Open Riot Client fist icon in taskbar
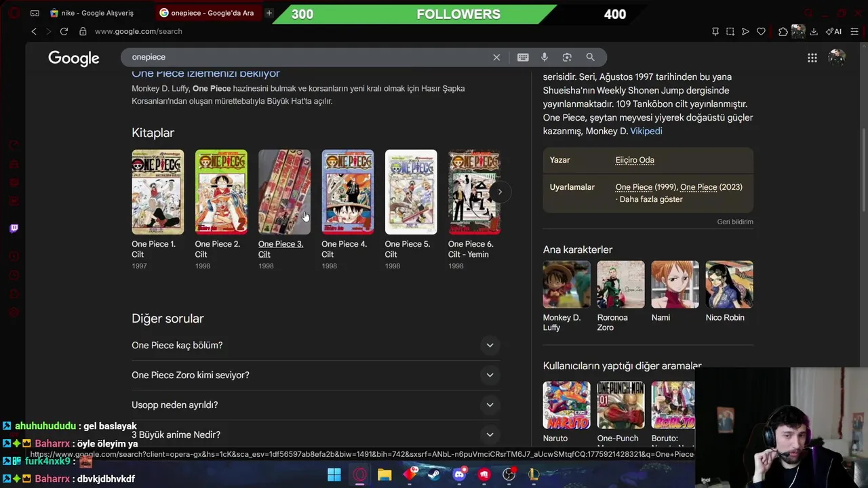 tap(484, 475)
